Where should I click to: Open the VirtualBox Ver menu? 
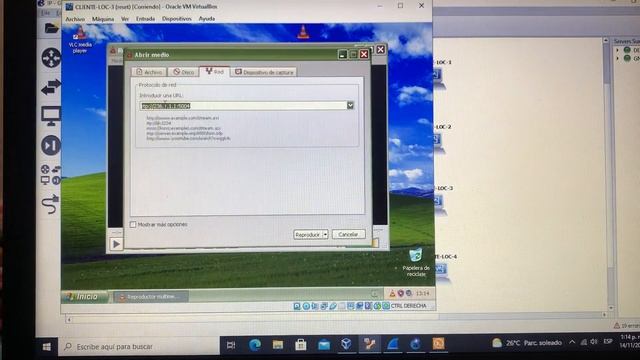click(x=125, y=19)
